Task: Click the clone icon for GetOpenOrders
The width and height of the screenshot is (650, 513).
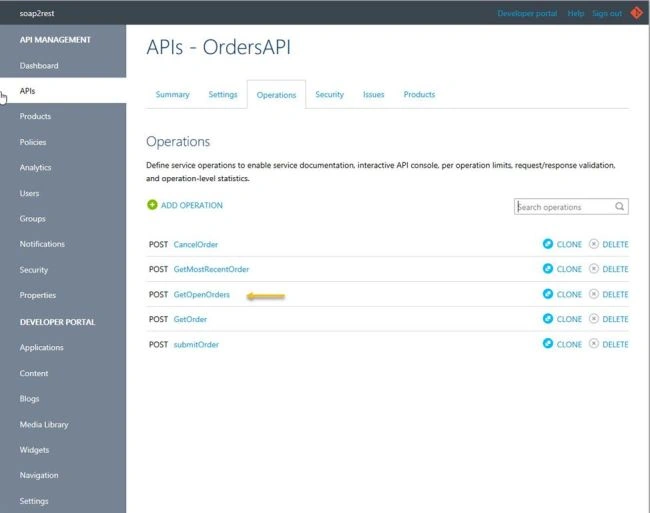Action: [x=548, y=294]
